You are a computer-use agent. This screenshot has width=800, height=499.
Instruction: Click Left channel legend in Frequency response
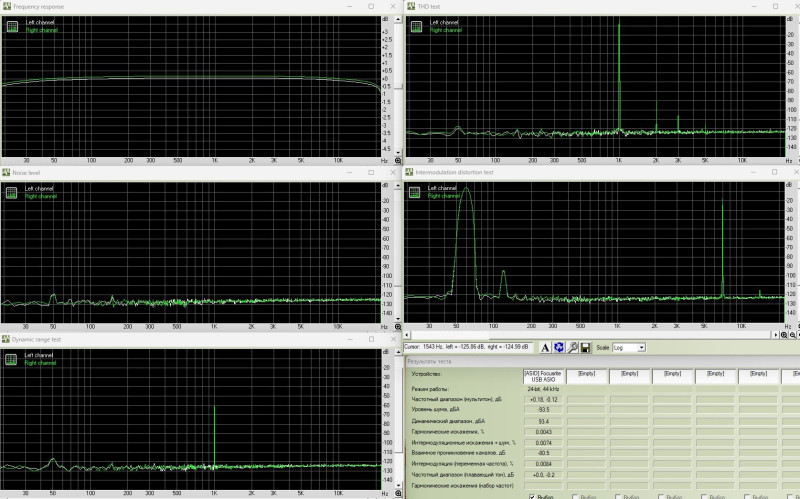click(40, 22)
